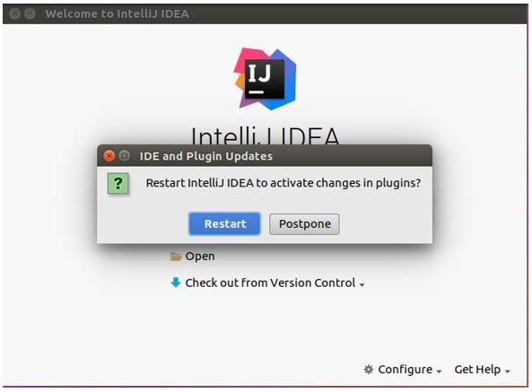Open the Configure menu label
Screen dimensions: 532x392
[406, 370]
